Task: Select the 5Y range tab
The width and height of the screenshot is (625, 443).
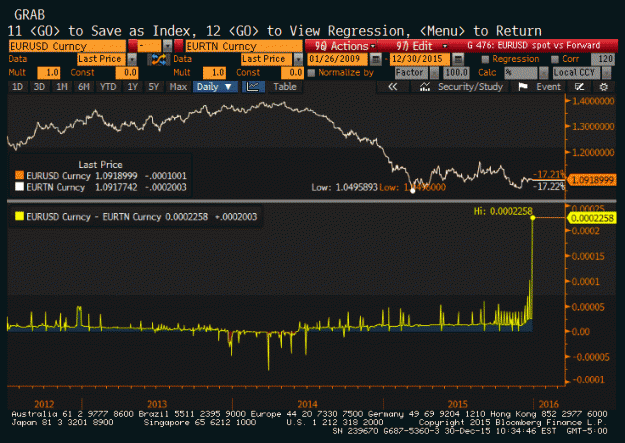Action: (154, 87)
